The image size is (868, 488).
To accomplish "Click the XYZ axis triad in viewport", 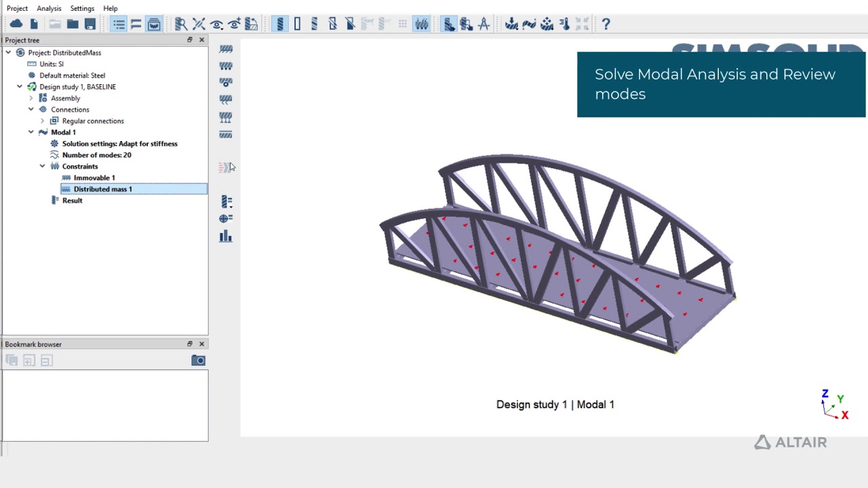I will (835, 405).
